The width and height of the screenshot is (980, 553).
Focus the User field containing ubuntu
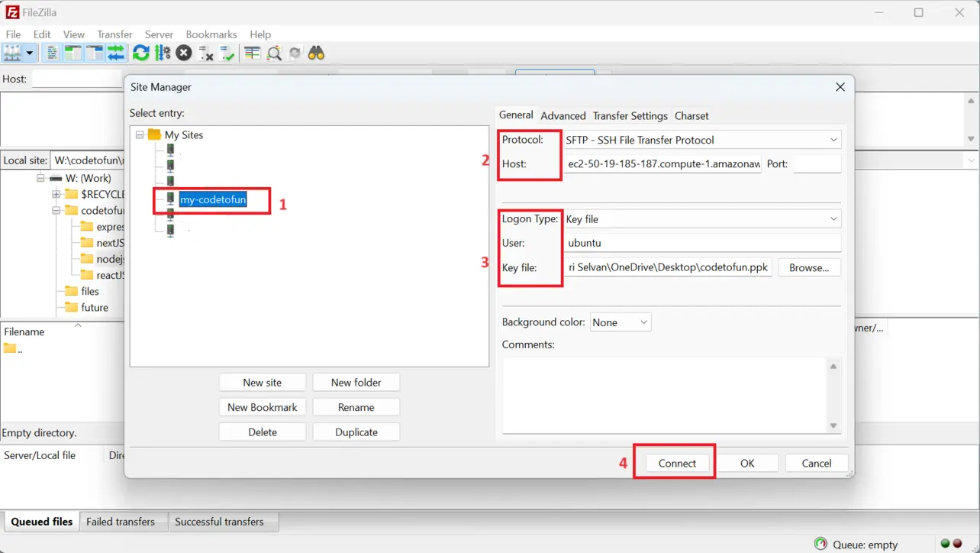click(x=702, y=243)
